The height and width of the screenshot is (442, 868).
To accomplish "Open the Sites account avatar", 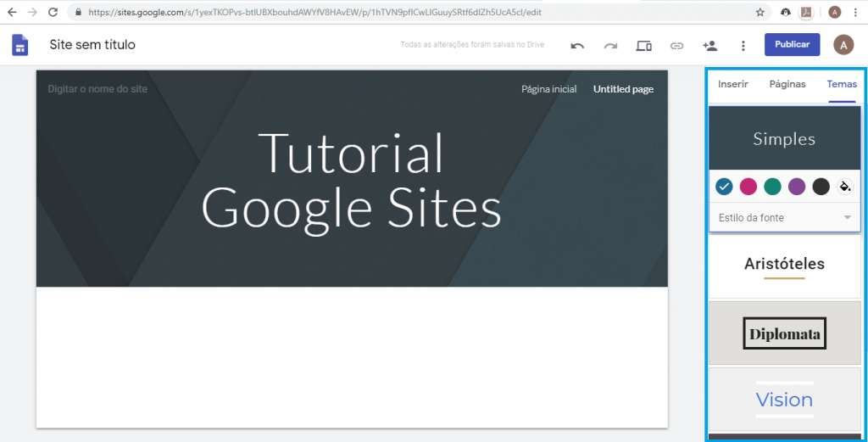I will 843,45.
